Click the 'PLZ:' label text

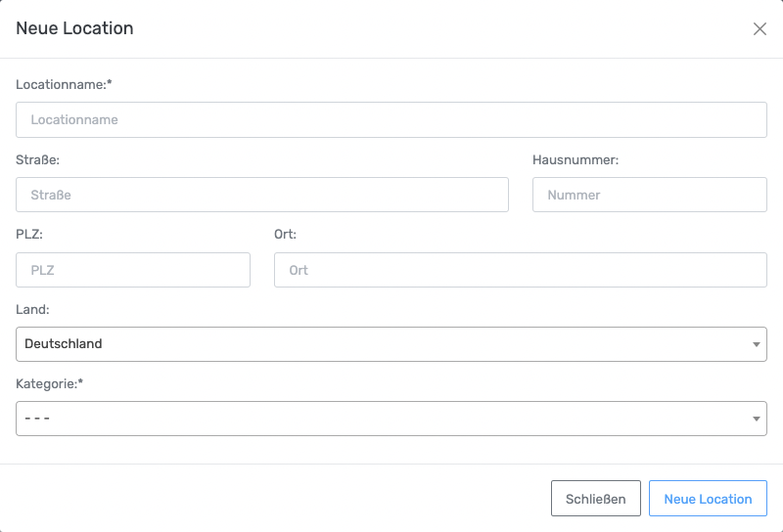click(x=29, y=235)
